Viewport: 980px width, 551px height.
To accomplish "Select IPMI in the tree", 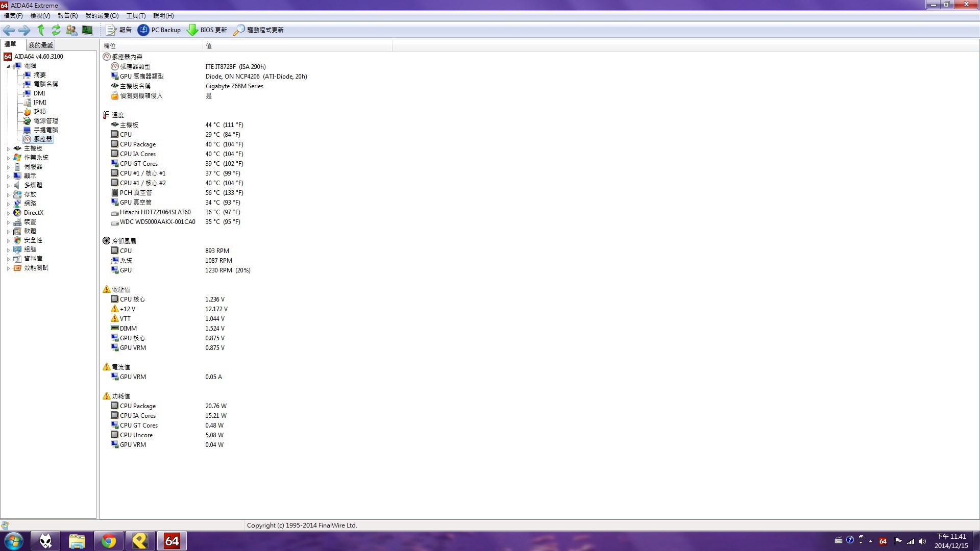I will (40, 103).
